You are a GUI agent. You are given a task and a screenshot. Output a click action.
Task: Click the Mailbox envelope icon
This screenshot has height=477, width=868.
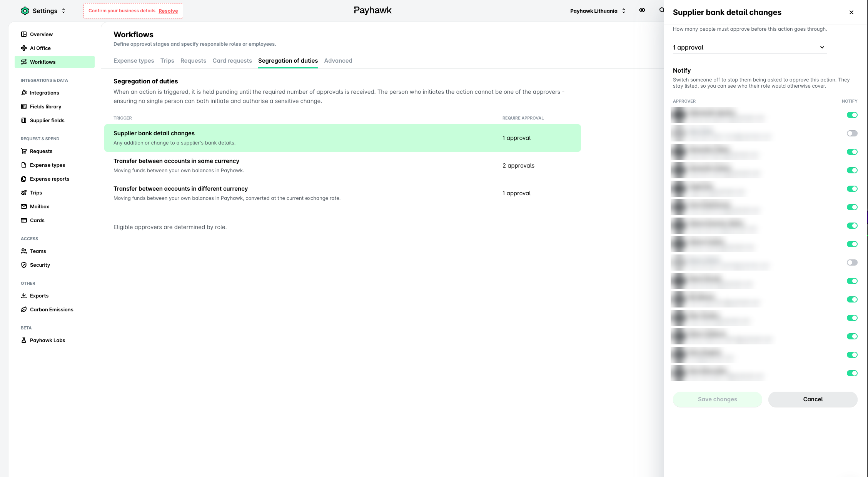24,206
